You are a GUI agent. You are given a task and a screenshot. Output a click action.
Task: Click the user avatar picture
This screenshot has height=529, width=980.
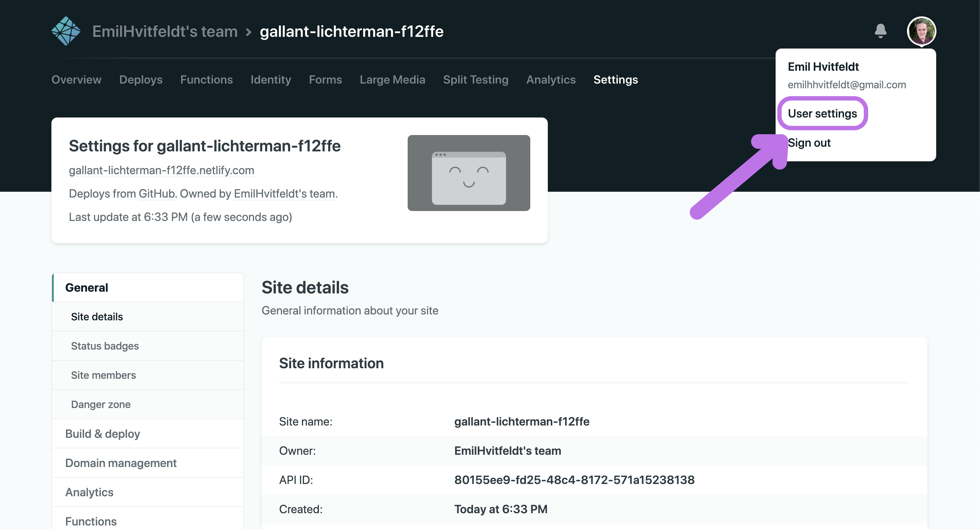[921, 31]
